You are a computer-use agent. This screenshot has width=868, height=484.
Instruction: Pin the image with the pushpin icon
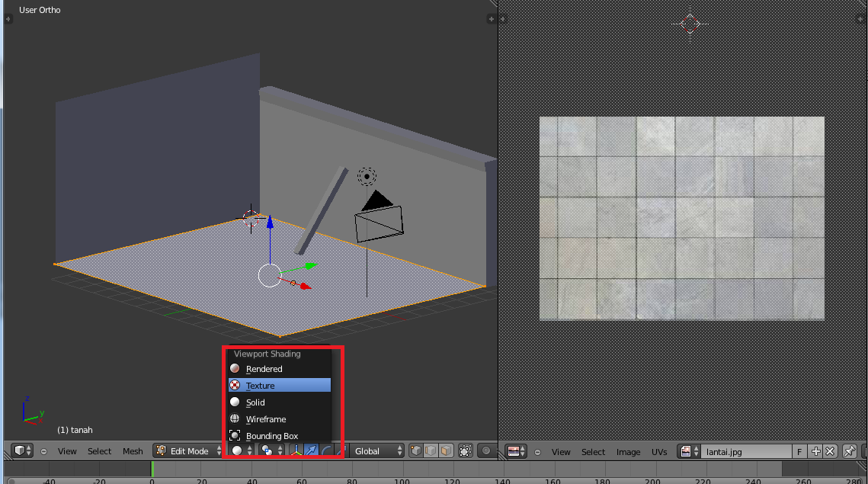coord(849,451)
